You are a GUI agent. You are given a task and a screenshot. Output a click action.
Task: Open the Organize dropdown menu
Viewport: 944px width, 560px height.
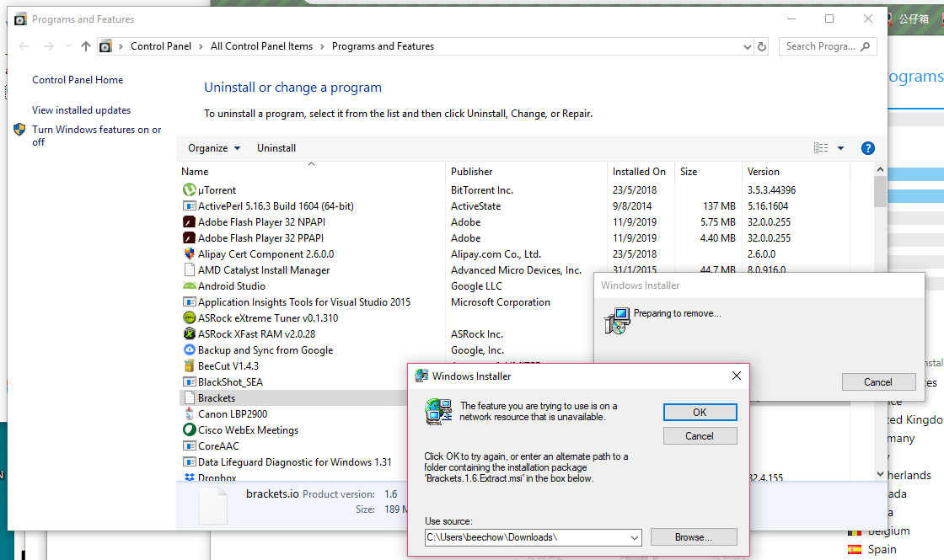click(214, 148)
